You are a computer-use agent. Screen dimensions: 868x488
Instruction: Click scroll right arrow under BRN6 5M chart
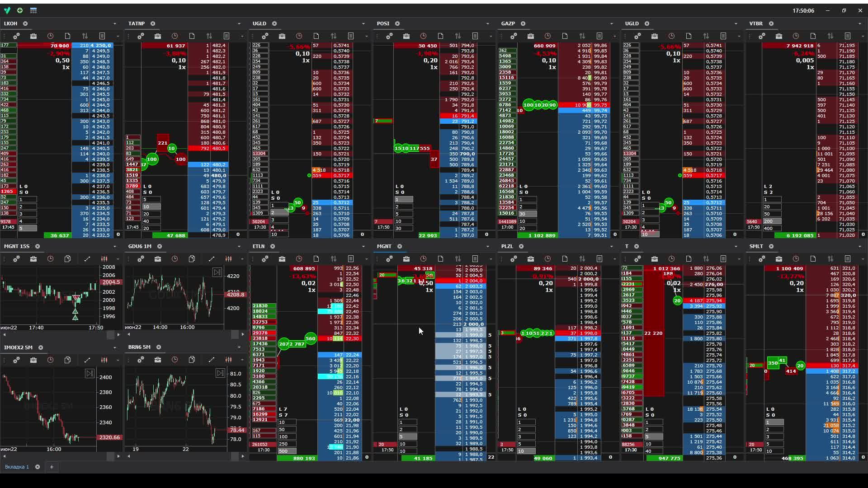pos(243,456)
